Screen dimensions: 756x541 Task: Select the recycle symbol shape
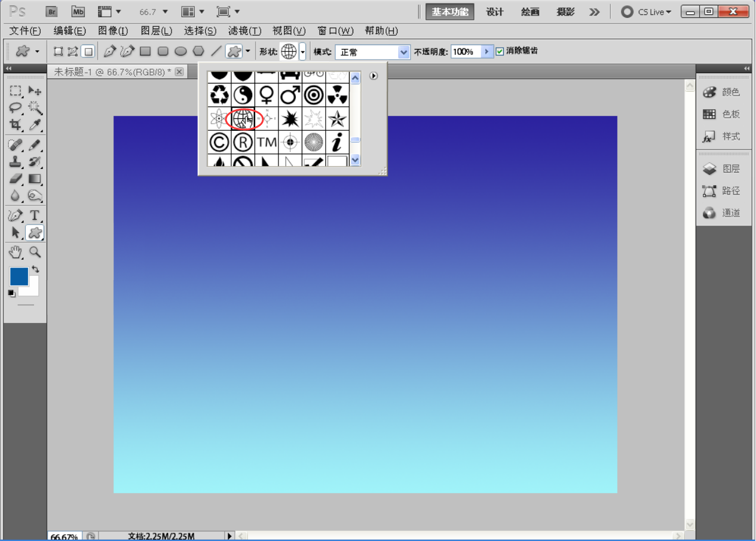click(219, 94)
